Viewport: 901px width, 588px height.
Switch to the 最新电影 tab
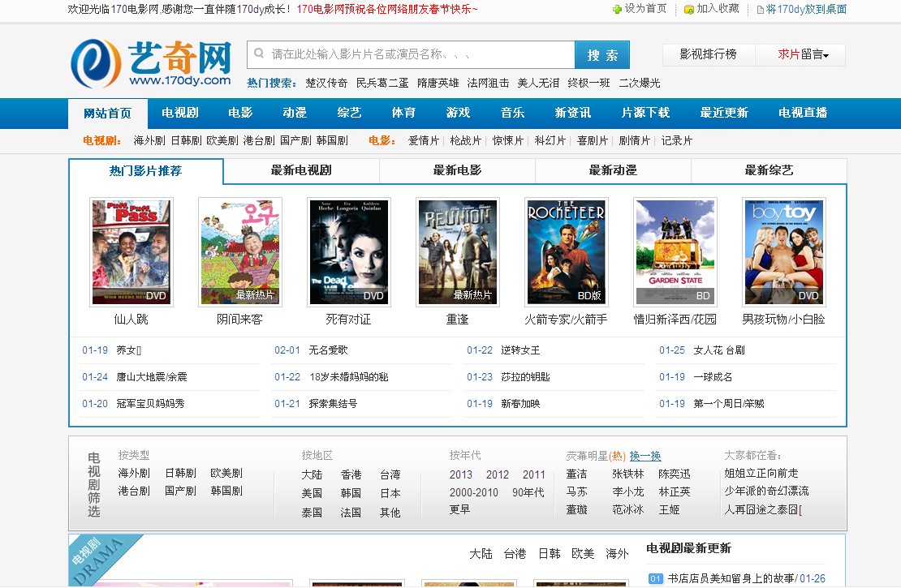point(457,170)
